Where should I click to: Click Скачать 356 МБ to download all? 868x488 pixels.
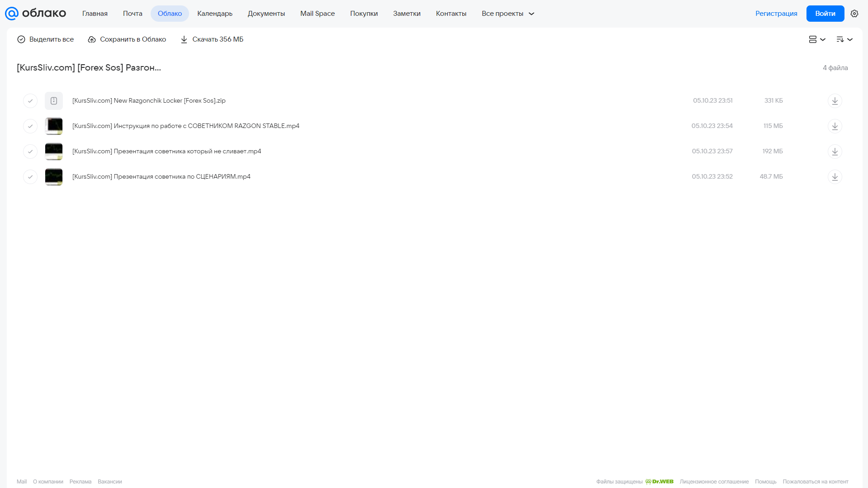[x=212, y=39]
